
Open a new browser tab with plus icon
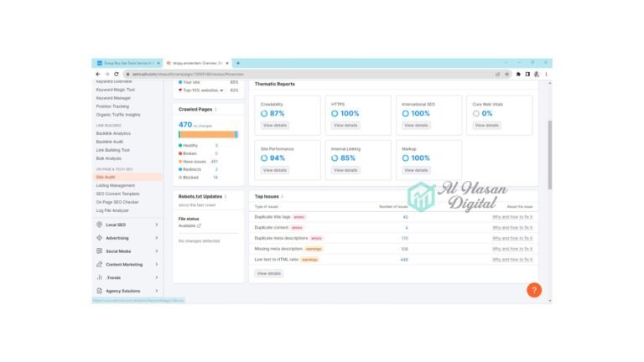pos(238,63)
